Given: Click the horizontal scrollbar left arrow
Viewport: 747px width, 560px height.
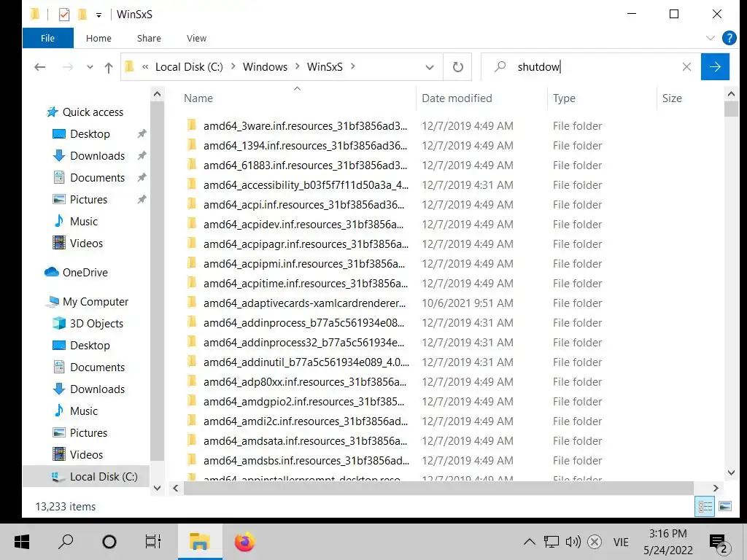Looking at the screenshot, I should click(176, 488).
